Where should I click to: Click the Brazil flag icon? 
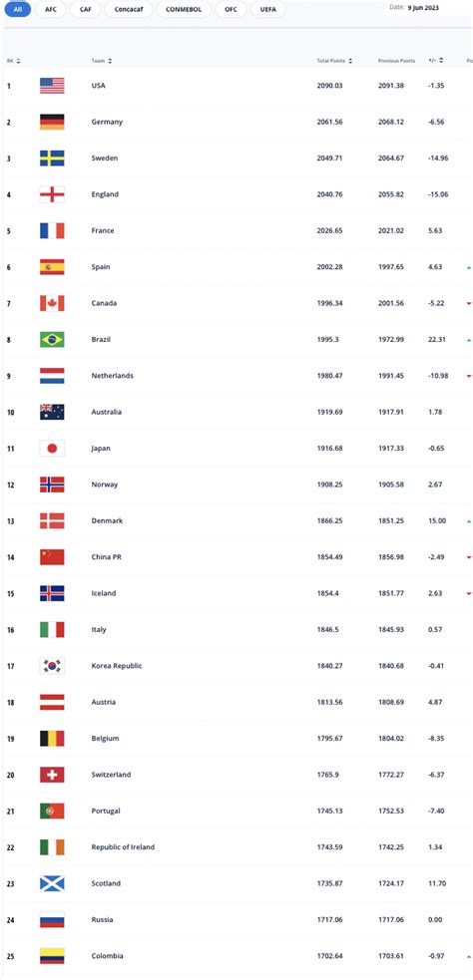(x=52, y=339)
